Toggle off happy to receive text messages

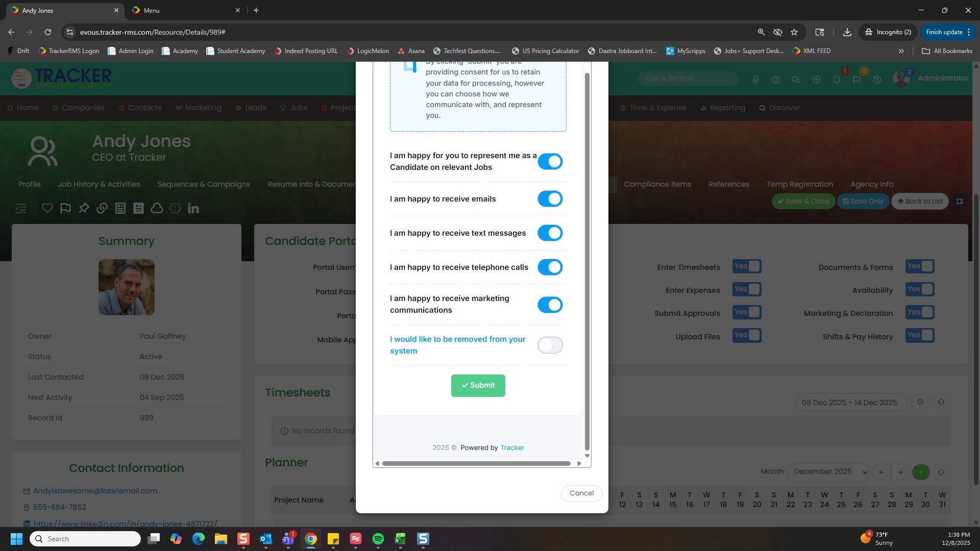point(550,233)
